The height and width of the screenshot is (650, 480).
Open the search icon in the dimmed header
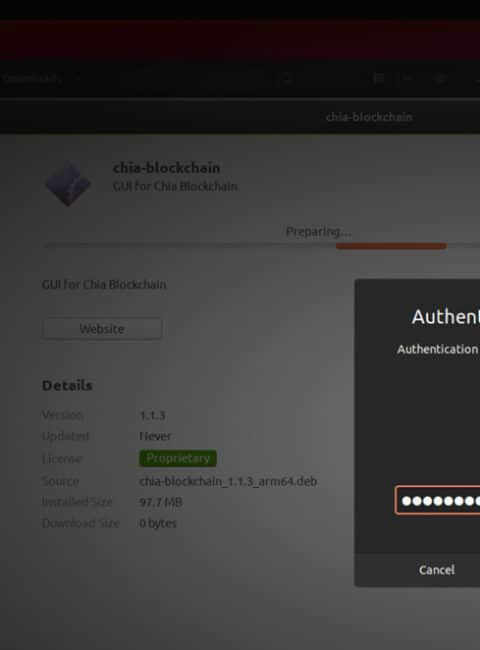[286, 78]
